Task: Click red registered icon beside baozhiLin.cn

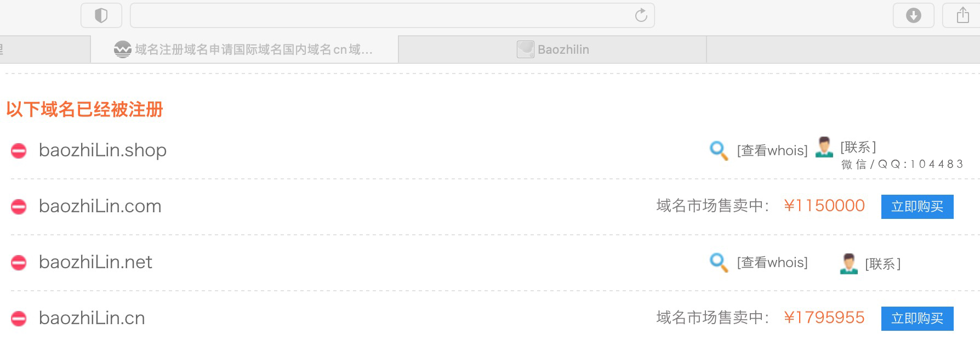Action: click(x=19, y=319)
